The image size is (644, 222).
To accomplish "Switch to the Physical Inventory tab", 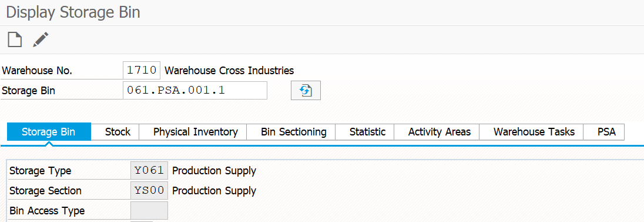I will (x=196, y=132).
